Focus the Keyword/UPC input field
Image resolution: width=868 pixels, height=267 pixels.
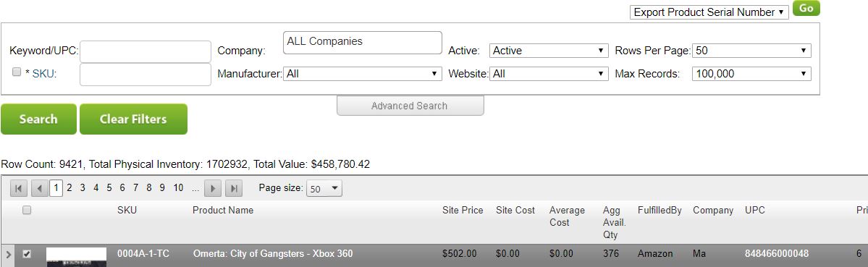click(x=146, y=51)
